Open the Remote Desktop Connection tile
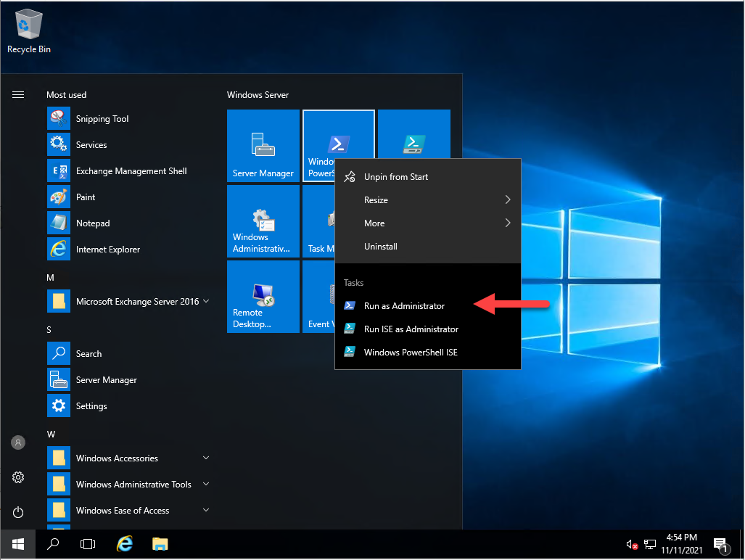Screen dimensions: 745x560 (x=263, y=297)
